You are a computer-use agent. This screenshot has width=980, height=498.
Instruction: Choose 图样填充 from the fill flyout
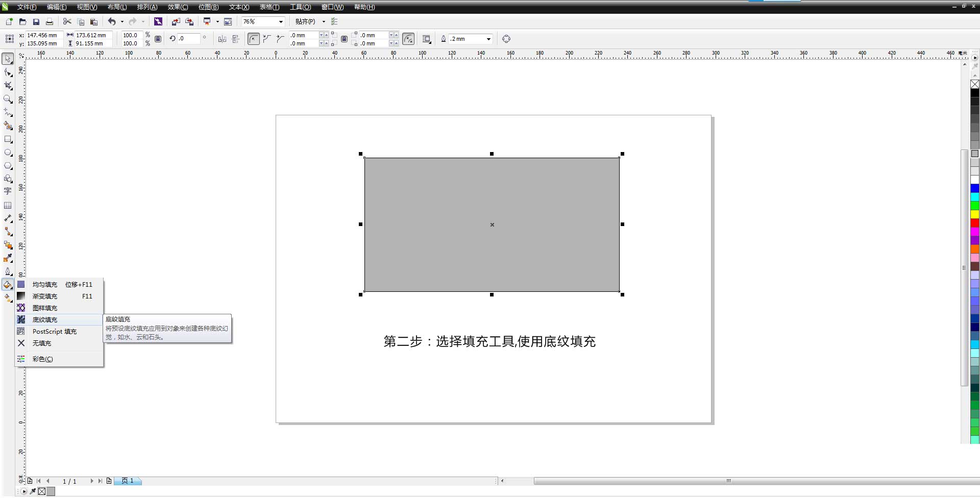[59, 308]
